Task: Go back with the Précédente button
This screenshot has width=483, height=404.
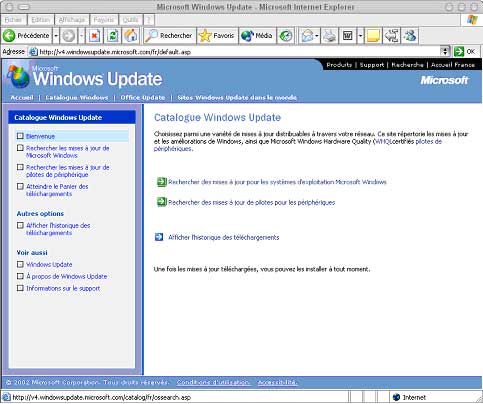Action: pos(27,35)
